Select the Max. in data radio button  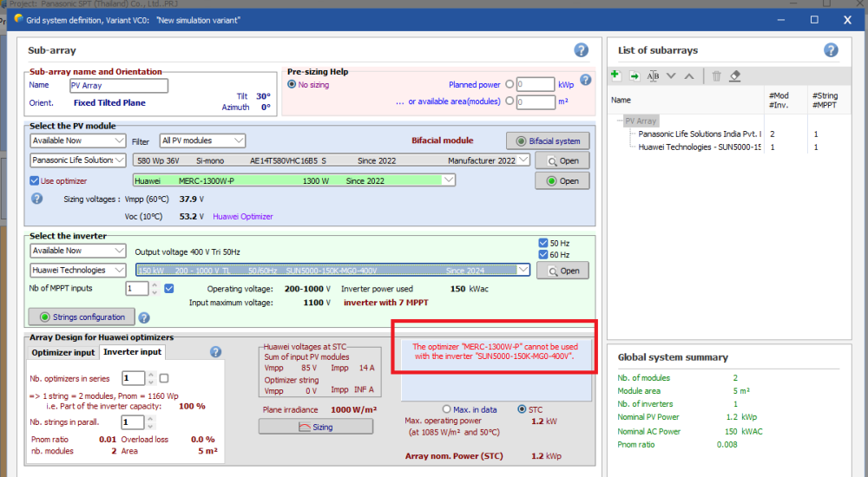pyautogui.click(x=447, y=409)
